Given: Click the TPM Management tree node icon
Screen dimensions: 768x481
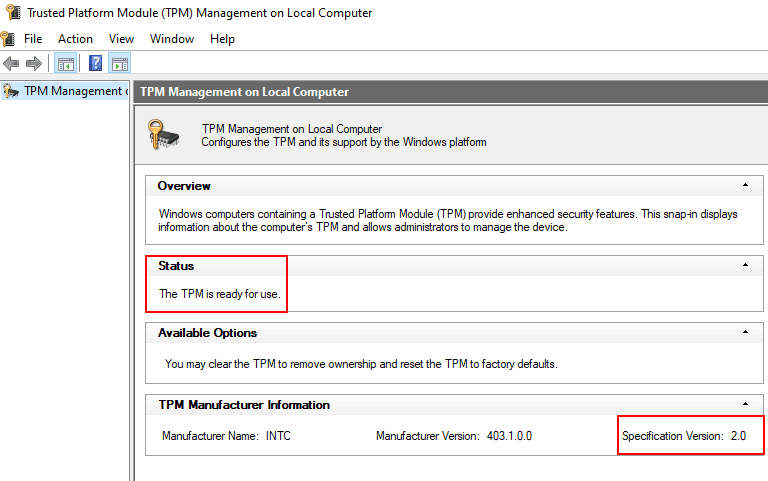Looking at the screenshot, I should pyautogui.click(x=11, y=91).
